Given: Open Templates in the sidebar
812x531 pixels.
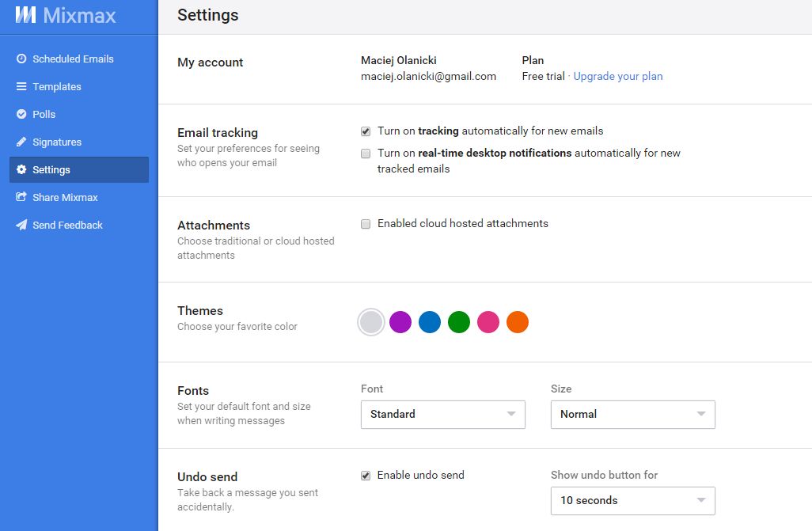Looking at the screenshot, I should pos(57,87).
